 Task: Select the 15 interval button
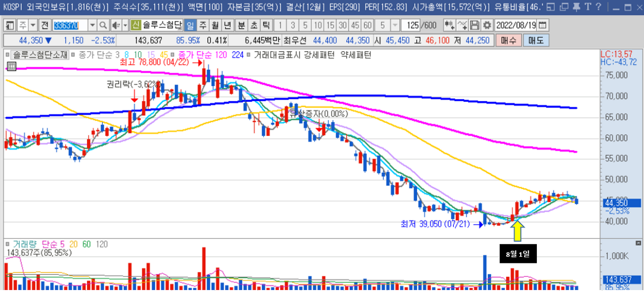(330, 25)
